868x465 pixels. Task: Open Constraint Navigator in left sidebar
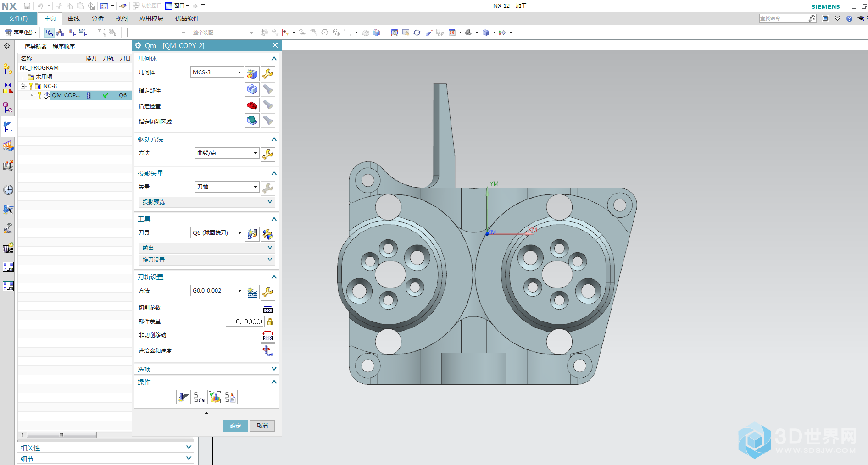point(8,88)
